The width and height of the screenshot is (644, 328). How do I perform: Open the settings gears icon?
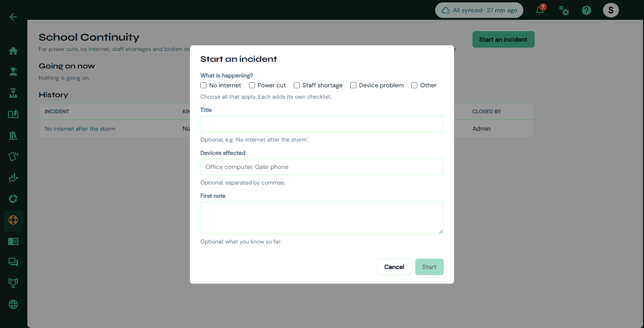click(564, 10)
